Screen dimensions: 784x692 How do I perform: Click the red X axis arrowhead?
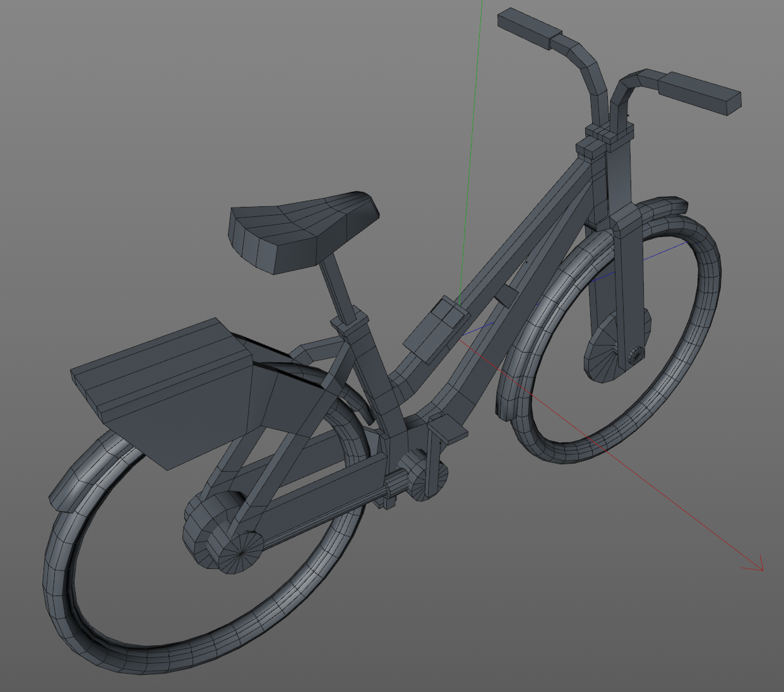[756, 567]
